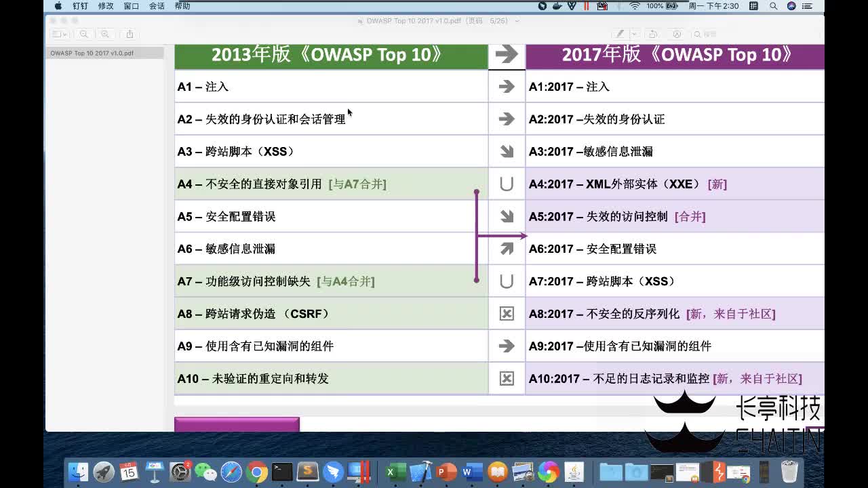Viewport: 868px width, 488px height.
Task: Click the Docker whale menu bar icon
Action: pyautogui.click(x=557, y=6)
